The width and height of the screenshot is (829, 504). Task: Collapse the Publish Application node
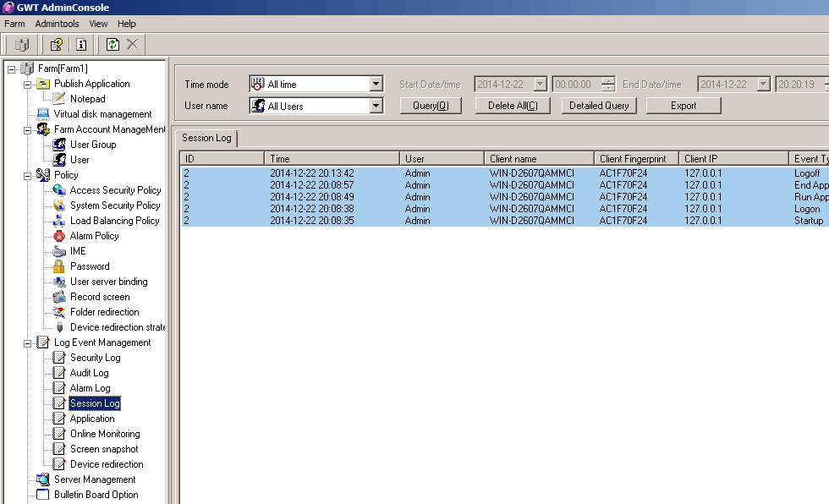(27, 84)
